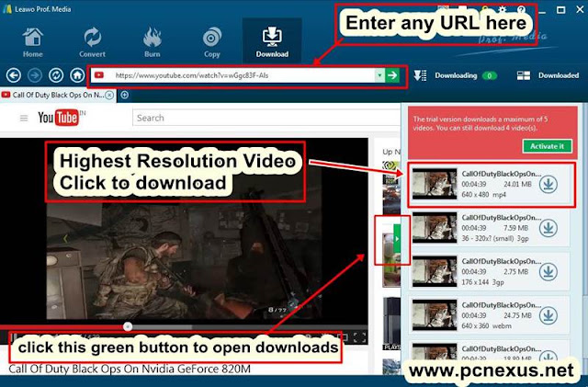Go to browser home page
588x387 pixels.
coord(77,75)
